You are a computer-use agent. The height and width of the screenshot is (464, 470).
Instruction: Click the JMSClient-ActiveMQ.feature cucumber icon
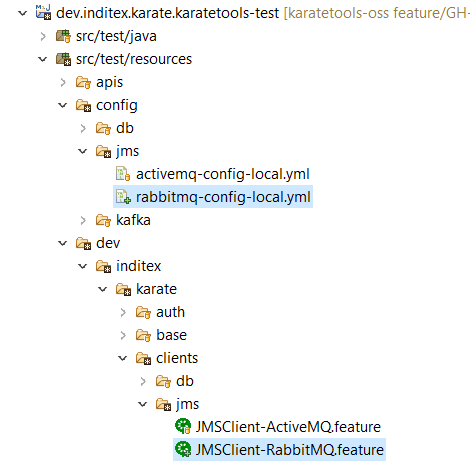[183, 427]
